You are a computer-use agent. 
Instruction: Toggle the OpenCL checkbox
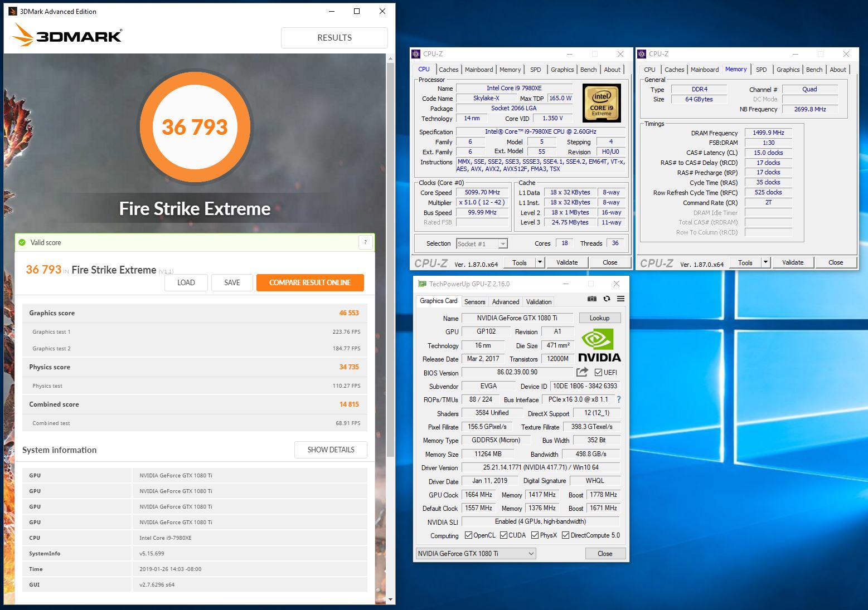click(469, 535)
